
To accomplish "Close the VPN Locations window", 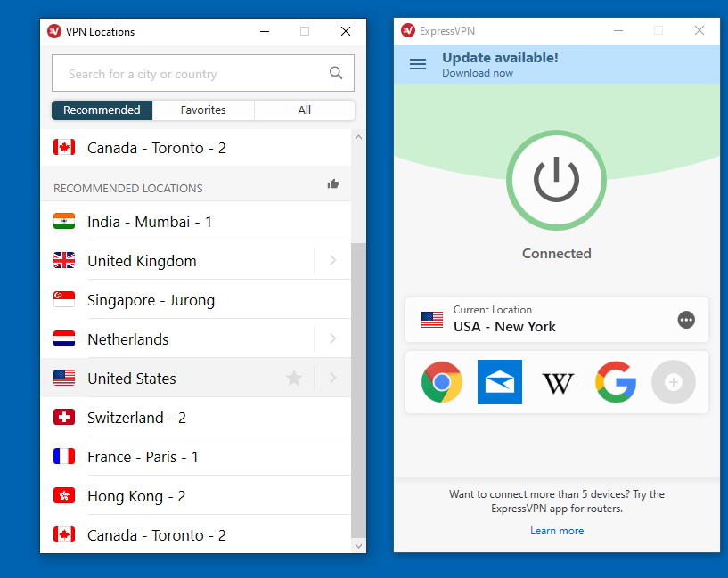I will (x=346, y=31).
